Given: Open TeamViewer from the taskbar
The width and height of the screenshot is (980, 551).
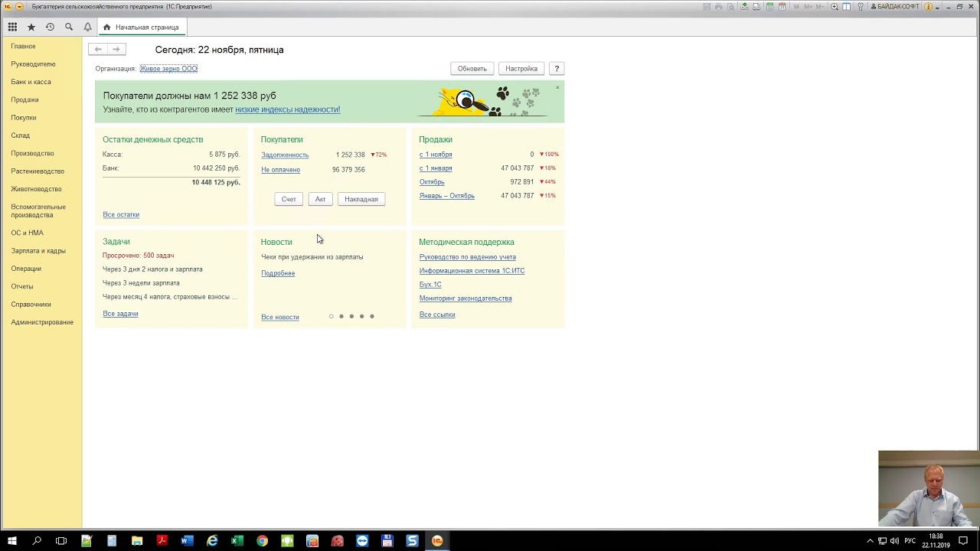Looking at the screenshot, I should (362, 541).
